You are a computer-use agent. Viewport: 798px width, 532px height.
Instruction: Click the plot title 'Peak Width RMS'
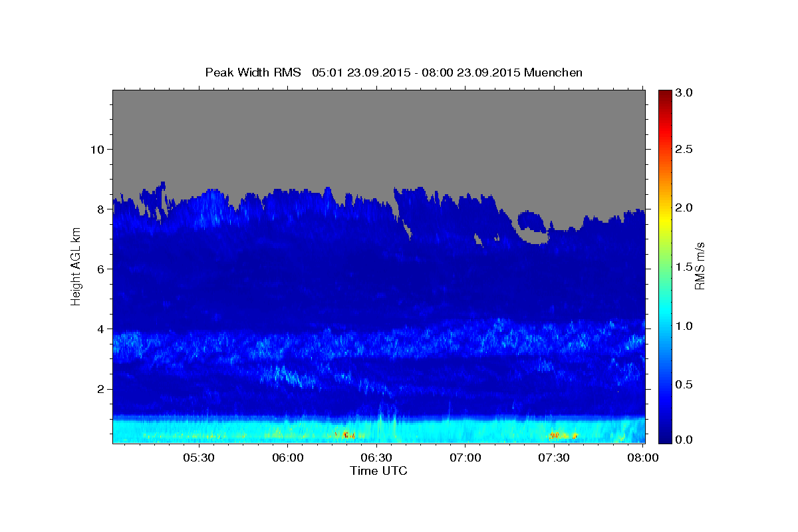(253, 72)
